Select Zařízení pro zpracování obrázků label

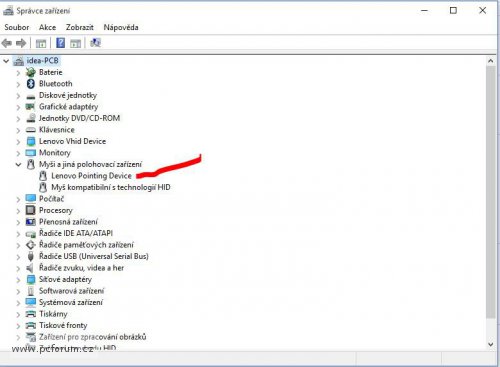pos(92,337)
